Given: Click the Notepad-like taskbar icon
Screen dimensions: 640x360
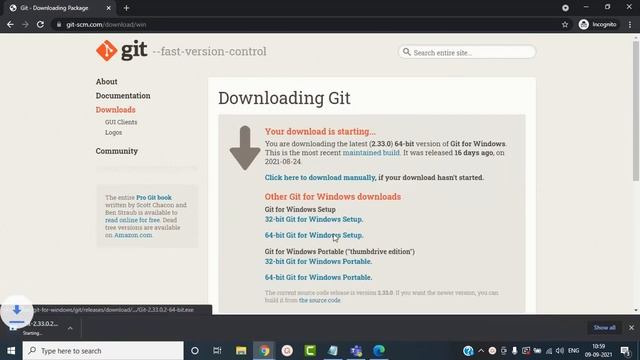Looking at the screenshot, I should (333, 351).
